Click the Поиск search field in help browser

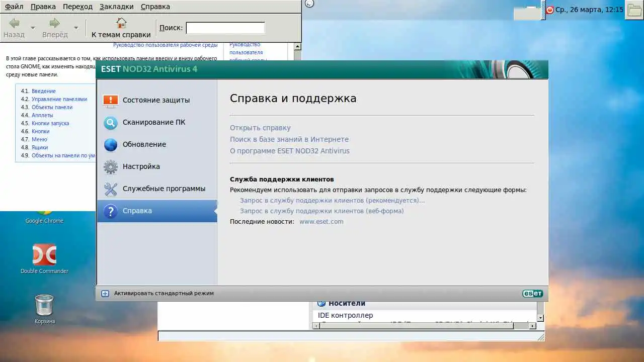click(225, 28)
